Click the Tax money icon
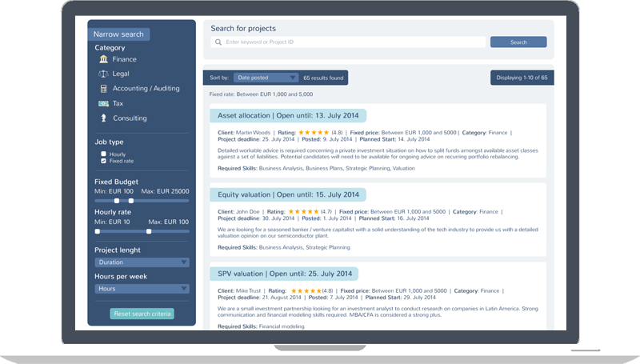 103,103
